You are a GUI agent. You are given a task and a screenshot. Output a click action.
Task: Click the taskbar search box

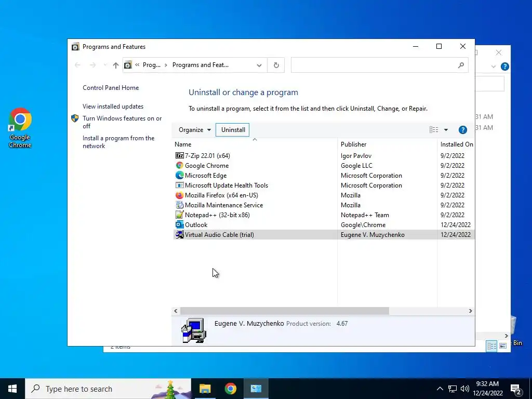[x=108, y=389]
